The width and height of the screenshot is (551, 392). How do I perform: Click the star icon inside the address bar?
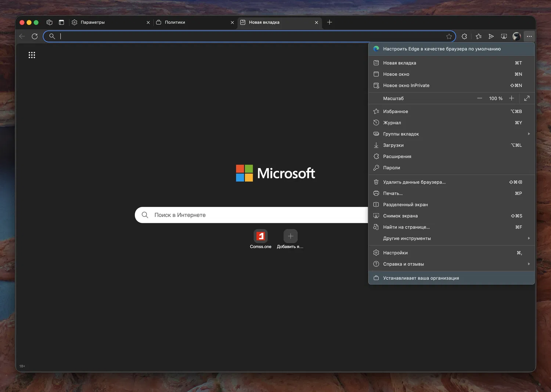[x=449, y=36]
